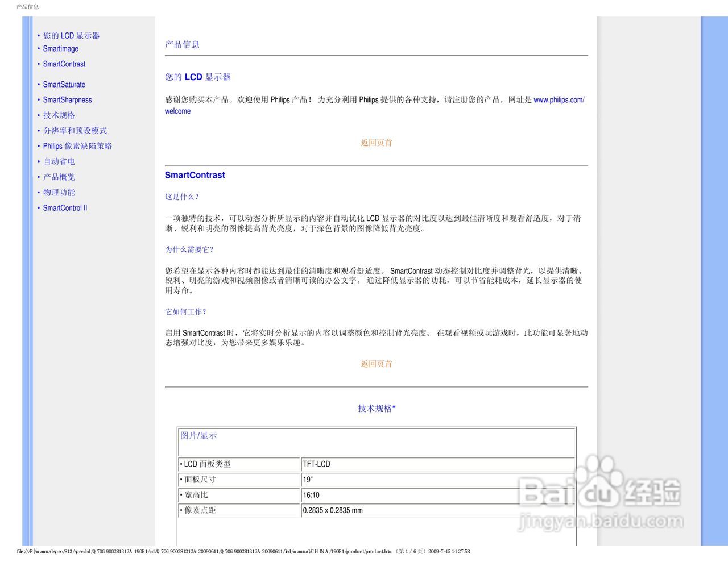This screenshot has width=728, height=562.
Task: Open the Smartimage sidebar link
Action: 61,49
